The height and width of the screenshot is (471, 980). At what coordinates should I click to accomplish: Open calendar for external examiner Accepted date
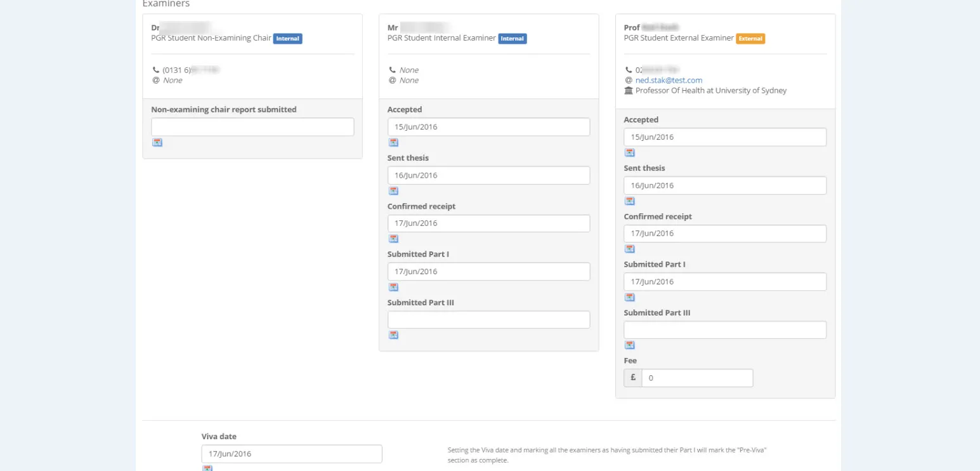[630, 153]
